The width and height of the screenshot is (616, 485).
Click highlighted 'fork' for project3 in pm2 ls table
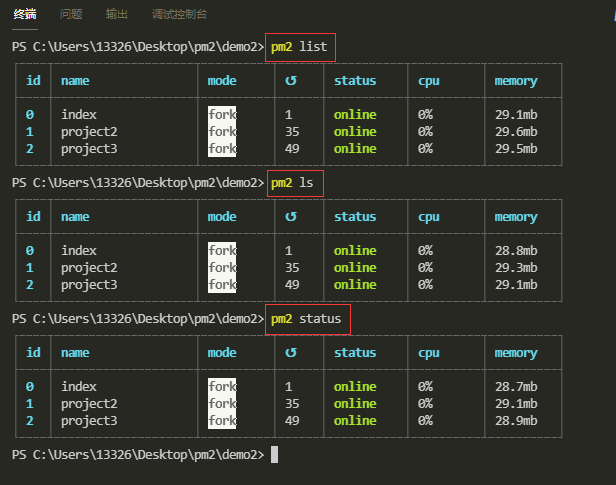click(x=222, y=284)
